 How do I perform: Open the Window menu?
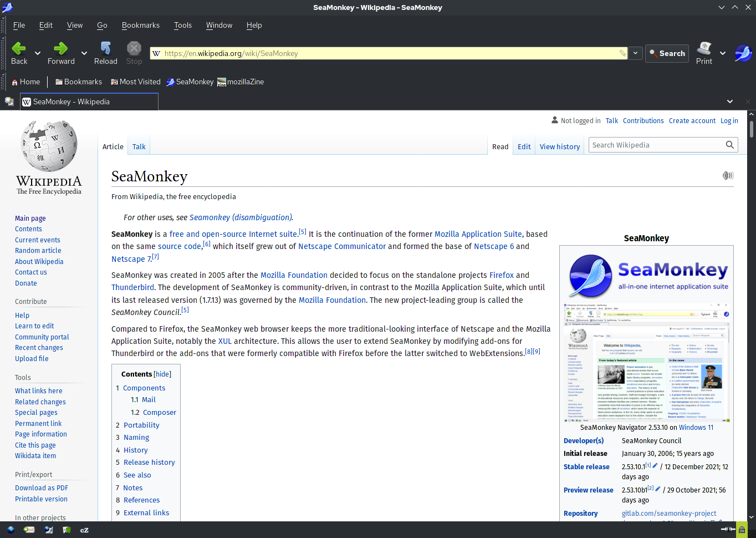click(x=219, y=25)
